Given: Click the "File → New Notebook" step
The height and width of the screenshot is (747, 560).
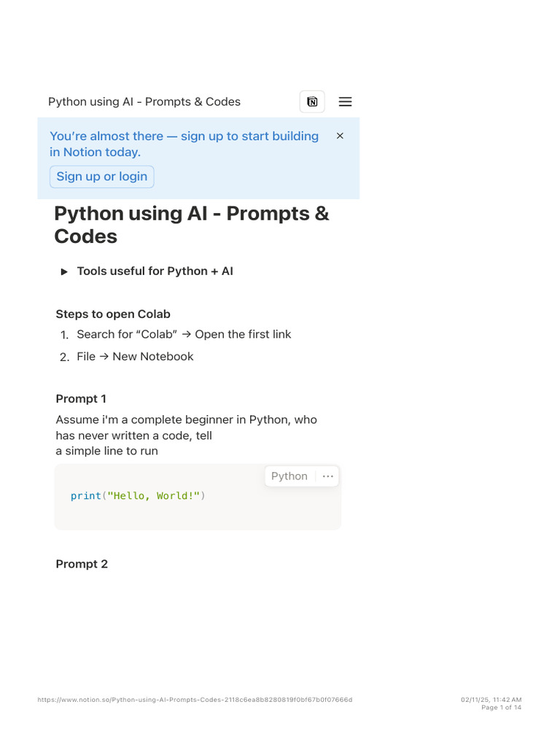Looking at the screenshot, I should click(135, 357).
